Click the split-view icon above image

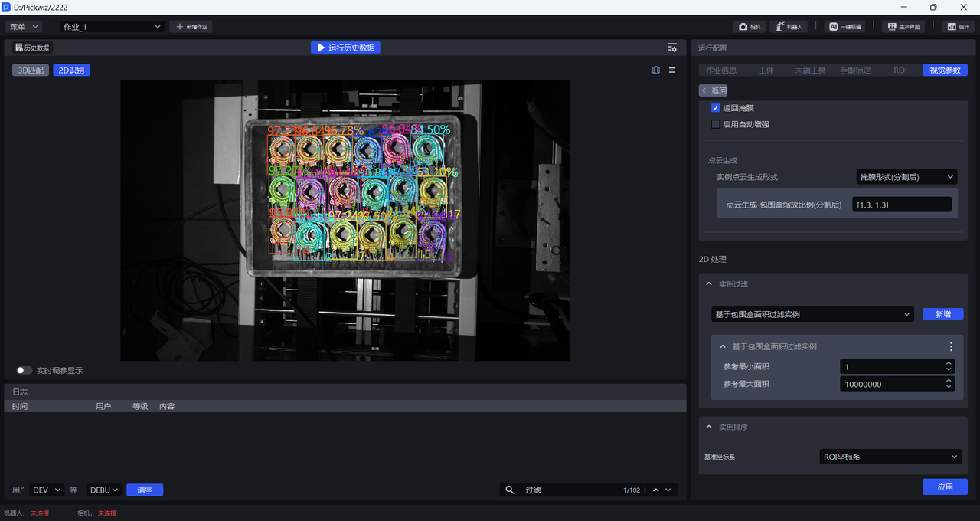coord(656,70)
